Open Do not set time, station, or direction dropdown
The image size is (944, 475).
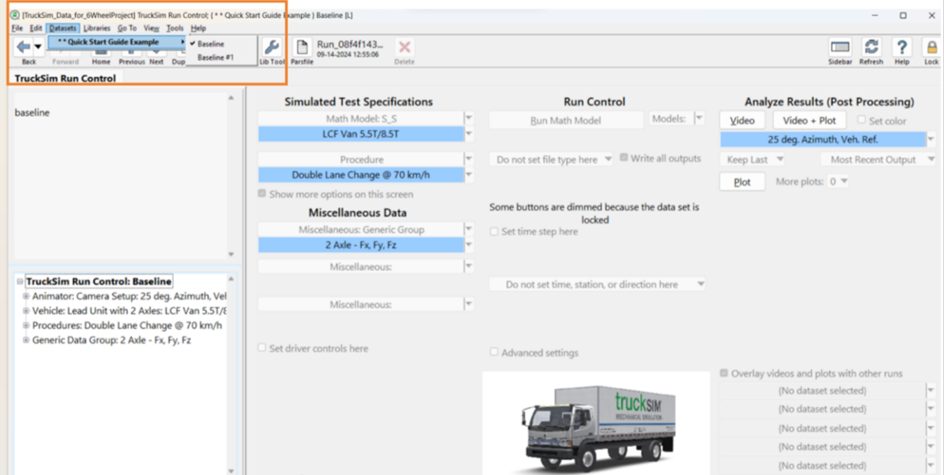(597, 284)
